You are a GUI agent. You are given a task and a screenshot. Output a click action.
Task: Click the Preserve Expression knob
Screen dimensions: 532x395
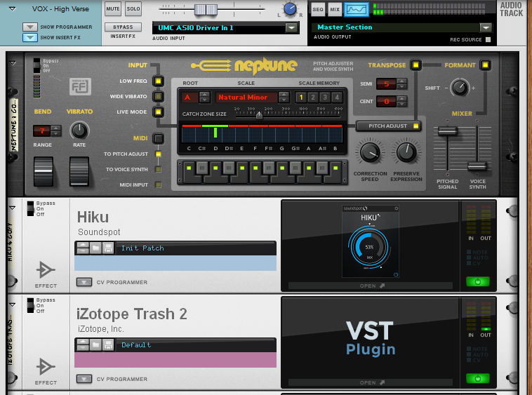coord(406,152)
